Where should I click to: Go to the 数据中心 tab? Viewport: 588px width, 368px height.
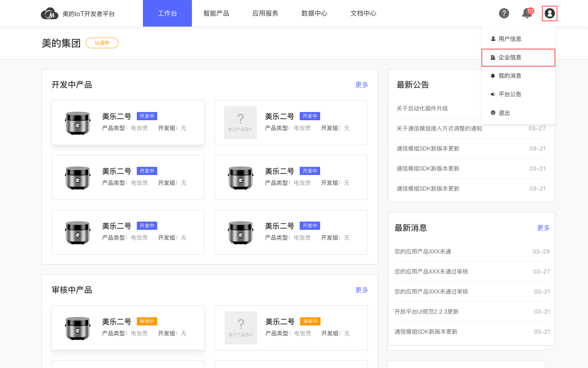coord(314,13)
